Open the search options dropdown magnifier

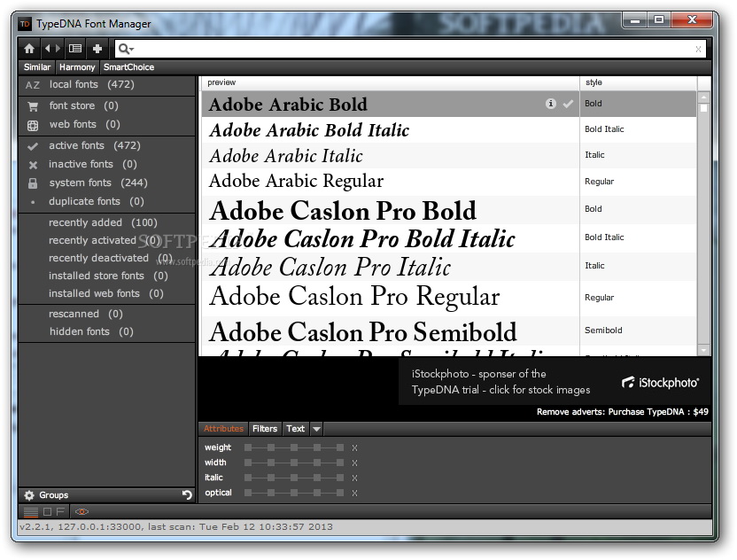tap(125, 50)
